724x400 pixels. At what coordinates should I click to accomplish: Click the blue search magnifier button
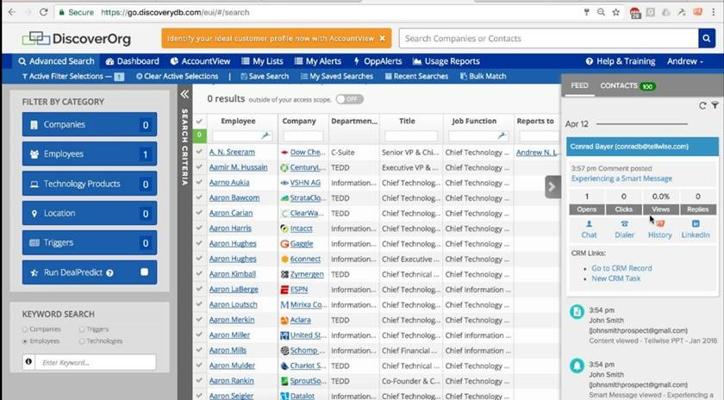(706, 38)
